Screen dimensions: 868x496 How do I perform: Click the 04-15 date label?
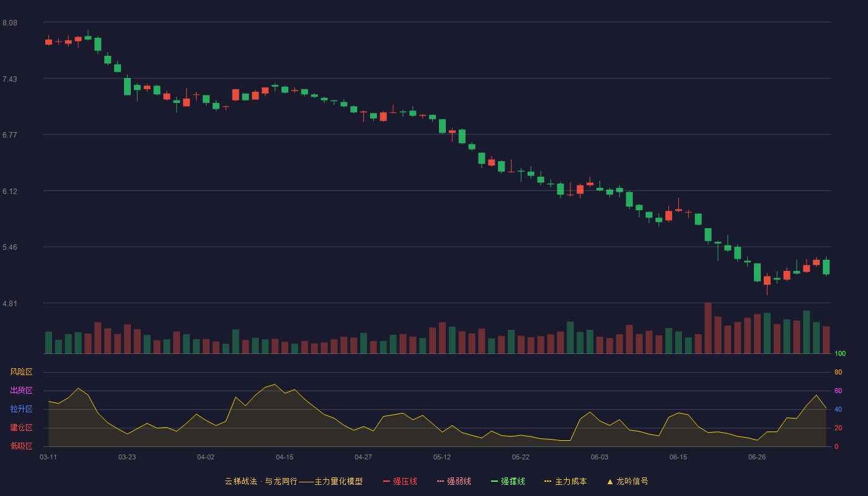point(285,457)
